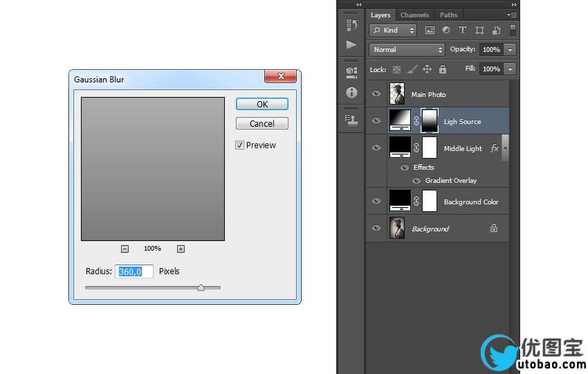This screenshot has width=588, height=374.
Task: Open the Kind filter dropdown
Action: click(394, 30)
